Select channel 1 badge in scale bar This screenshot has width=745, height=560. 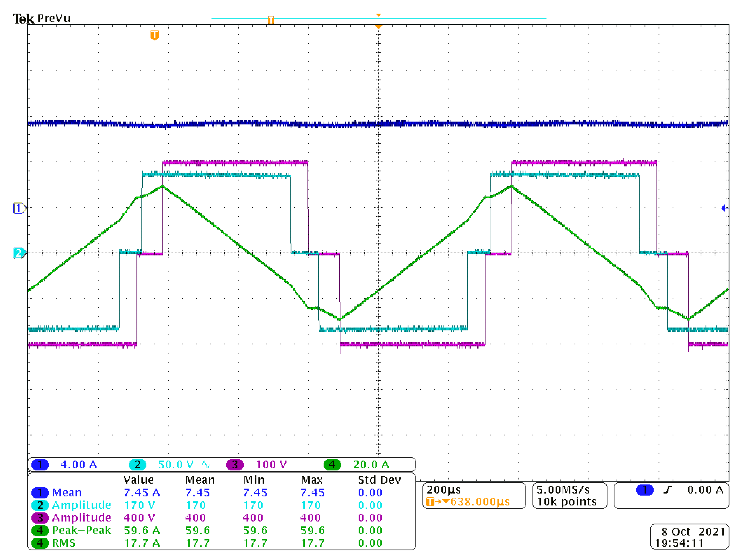coord(40,465)
